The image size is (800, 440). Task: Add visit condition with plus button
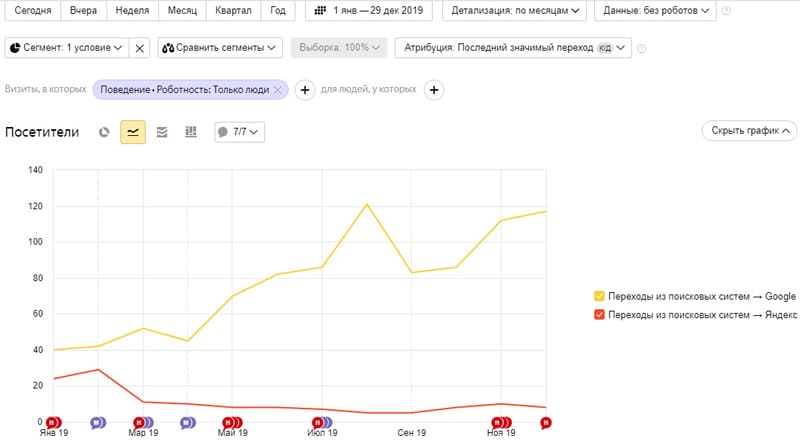pyautogui.click(x=305, y=90)
